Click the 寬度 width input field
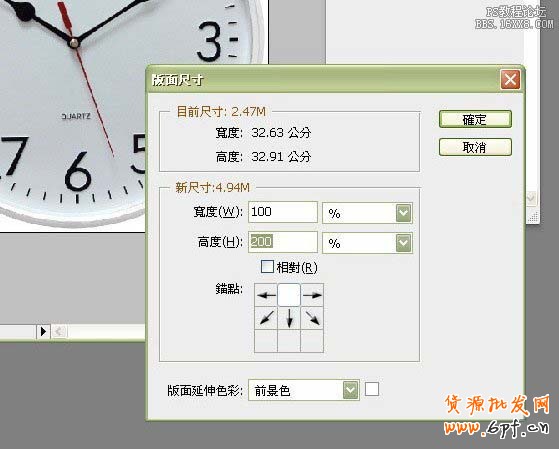Viewport: 559px width, 449px height. pyautogui.click(x=283, y=212)
